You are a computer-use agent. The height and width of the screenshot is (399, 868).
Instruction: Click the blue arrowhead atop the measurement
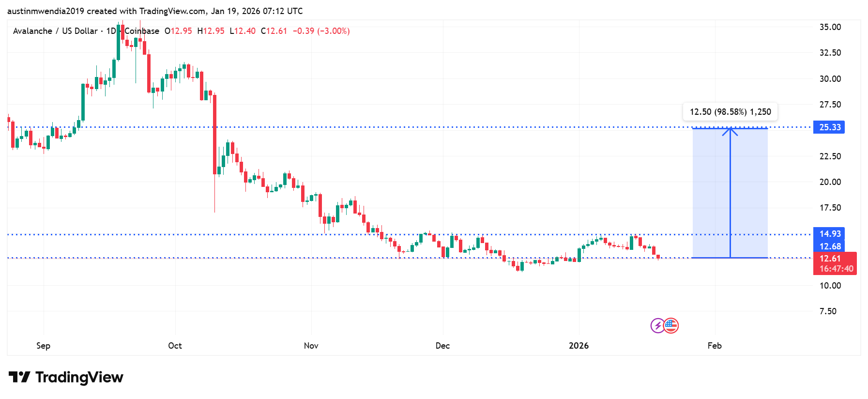click(x=730, y=131)
